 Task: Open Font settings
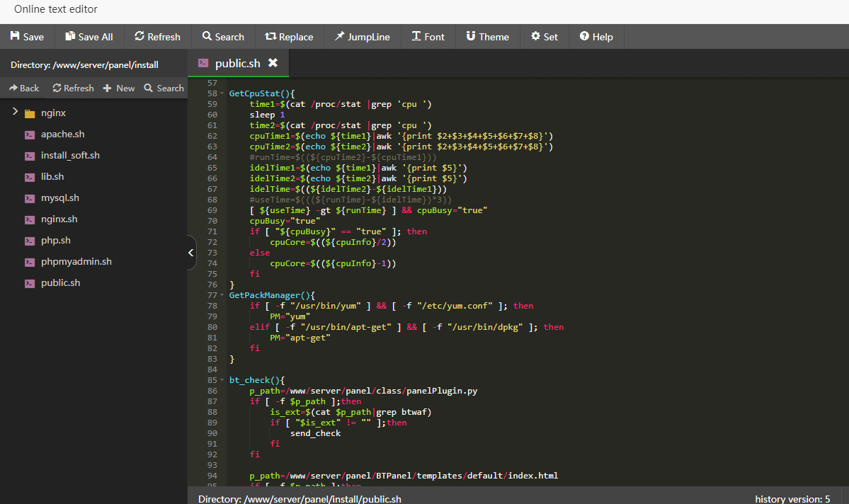coord(428,37)
